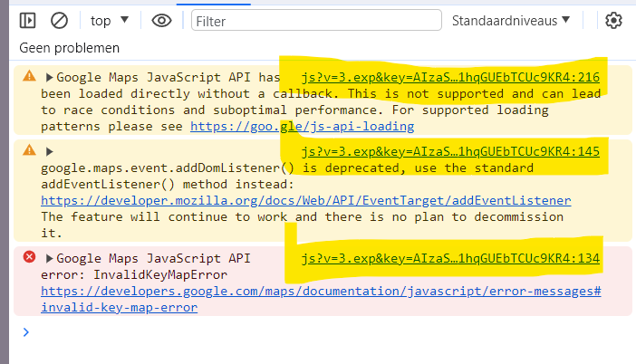Image resolution: width=636 pixels, height=364 pixels.
Task: Expand the addDomListener deprecated warning
Action: click(x=50, y=152)
